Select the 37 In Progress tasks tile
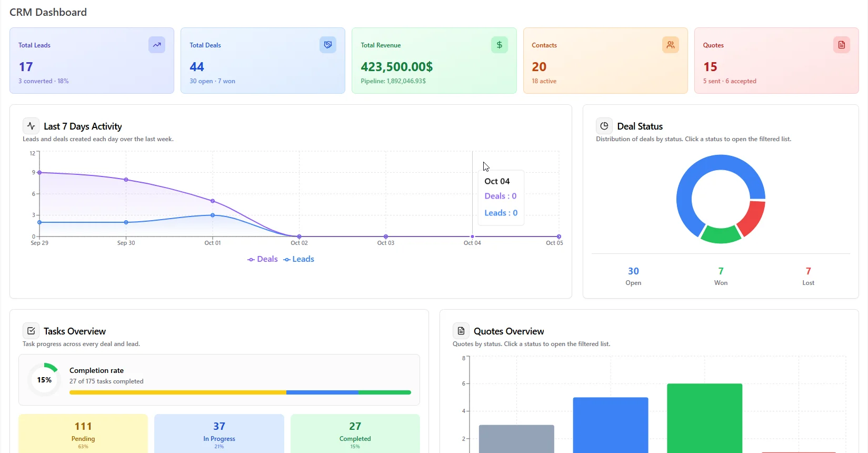The height and width of the screenshot is (453, 868). (x=219, y=434)
